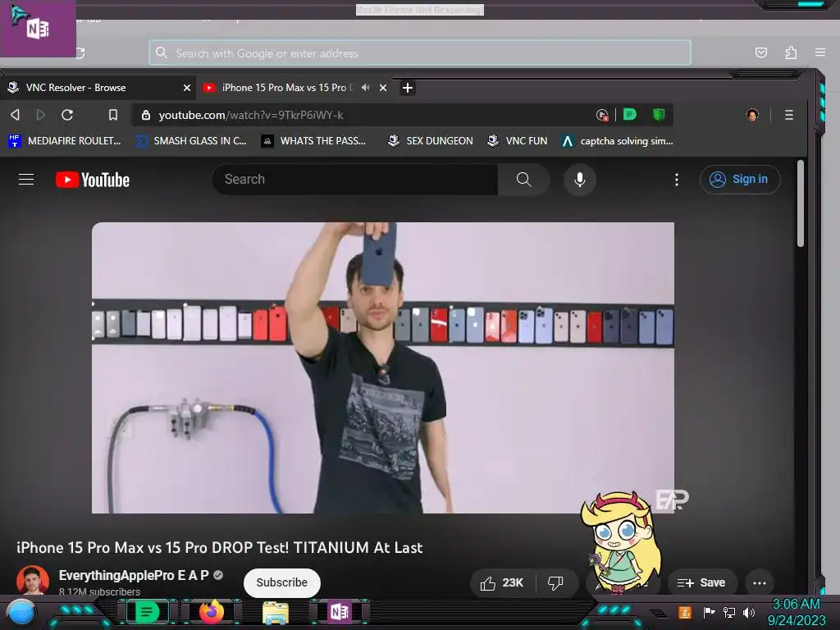Click the OneNote icon at top-left
The height and width of the screenshot is (630, 840).
click(38, 28)
